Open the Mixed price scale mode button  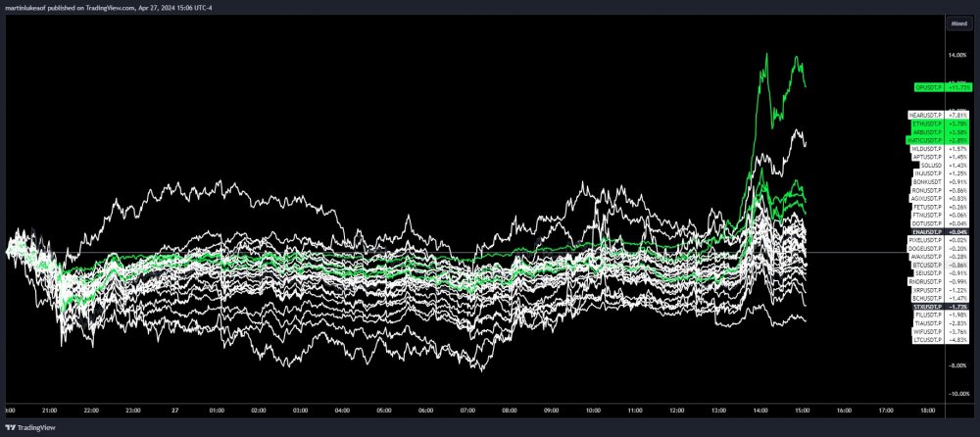958,24
